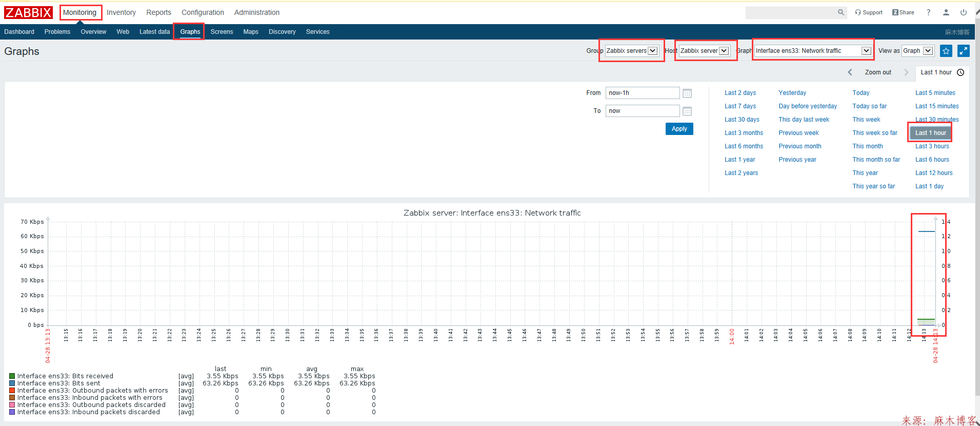980x426 pixels.
Task: Select Last 3 hours range
Action: [x=932, y=146]
